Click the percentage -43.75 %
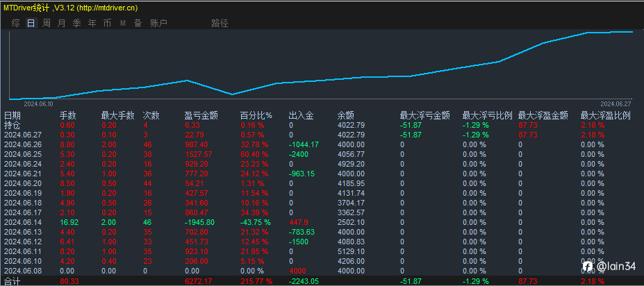This screenshot has height=286, width=644. coord(256,222)
